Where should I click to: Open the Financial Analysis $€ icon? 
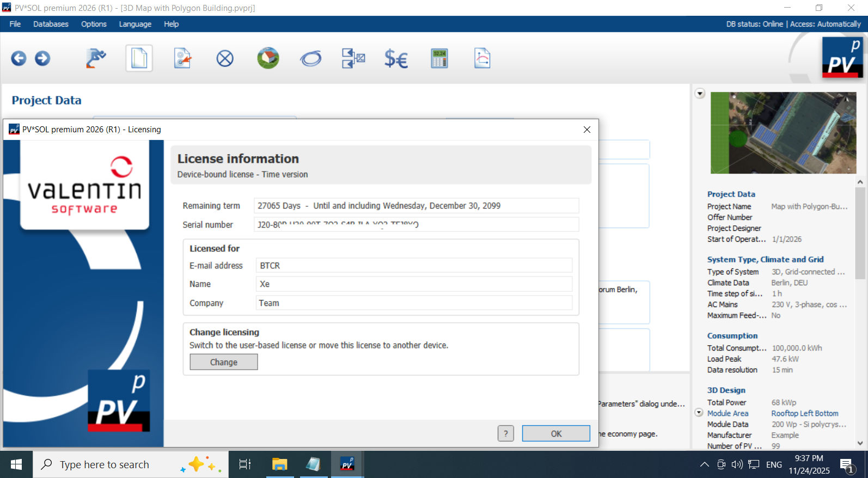click(396, 58)
